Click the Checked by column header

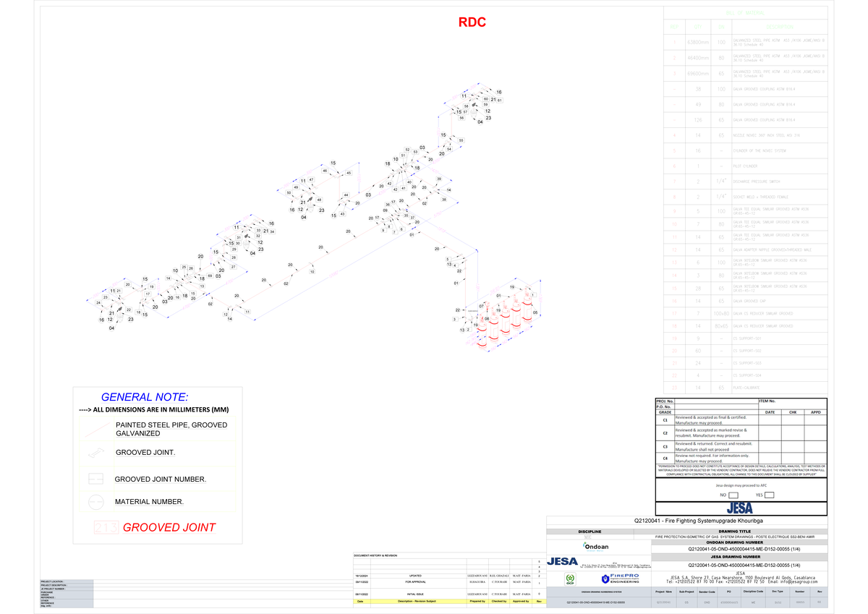(499, 601)
